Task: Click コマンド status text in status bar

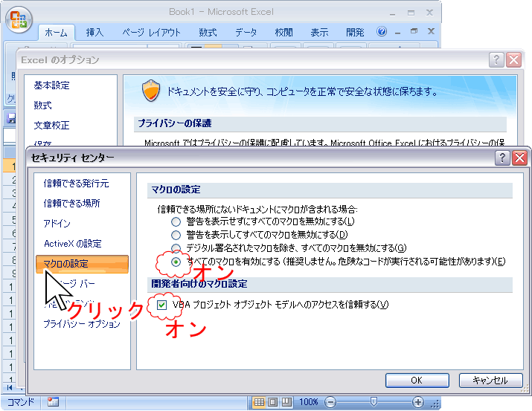Action: pyautogui.click(x=21, y=402)
